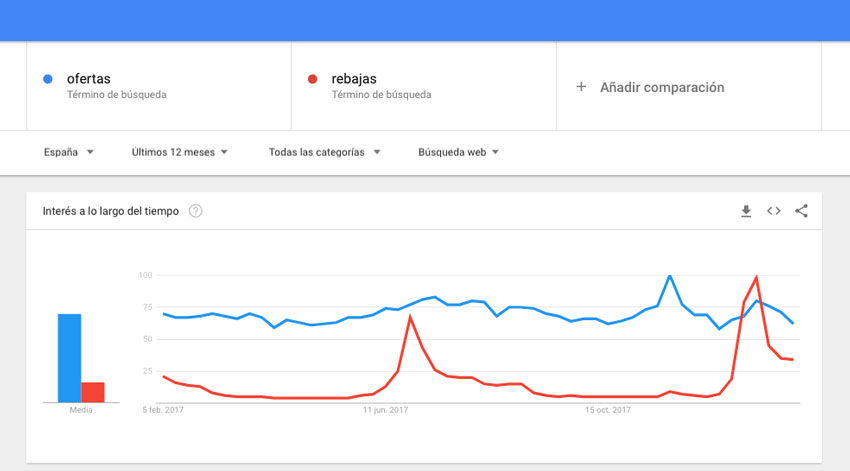Select the red Media average bar
This screenshot has width=850, height=471.
coord(93,392)
